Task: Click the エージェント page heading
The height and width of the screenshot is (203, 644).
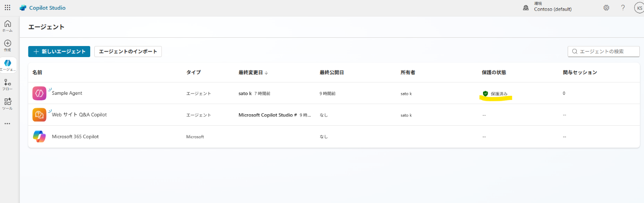Action: [x=46, y=27]
